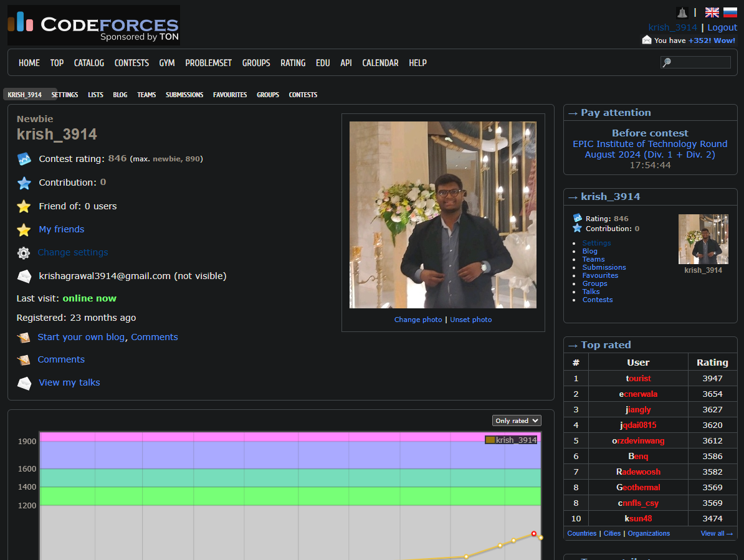Open the envelope icon beside '+352! Wow!'
This screenshot has width=744, height=560.
coord(647,40)
